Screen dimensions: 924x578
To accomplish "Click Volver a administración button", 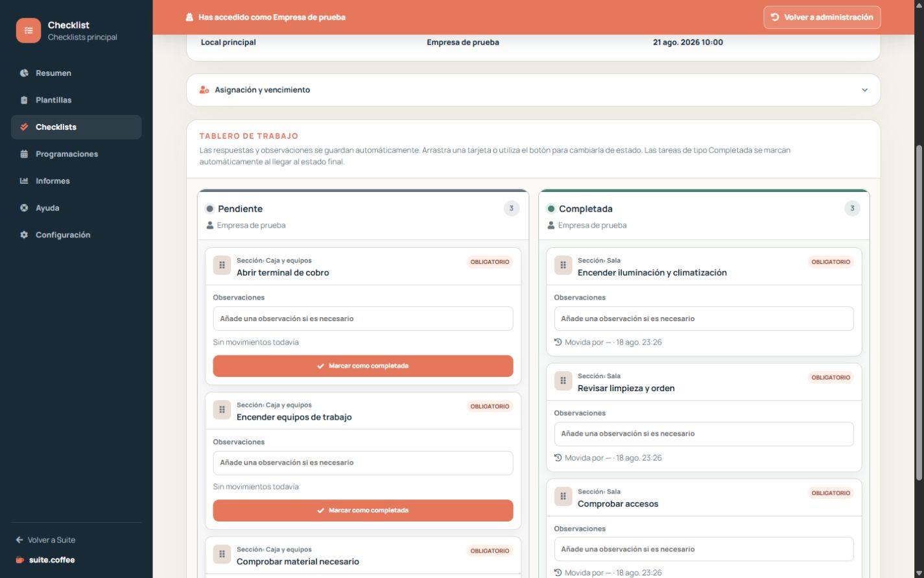I will click(822, 18).
